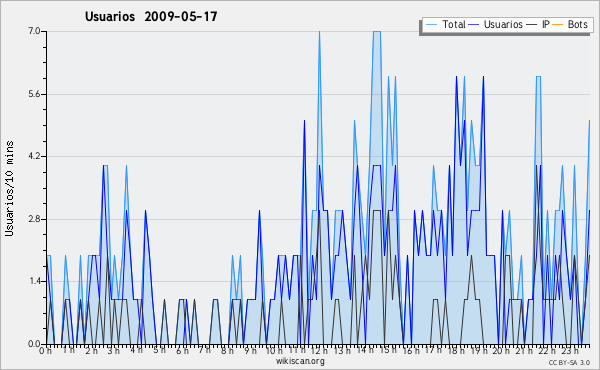Click the y-axis value 0.0
The width and height of the screenshot is (600, 370).
[34, 344]
